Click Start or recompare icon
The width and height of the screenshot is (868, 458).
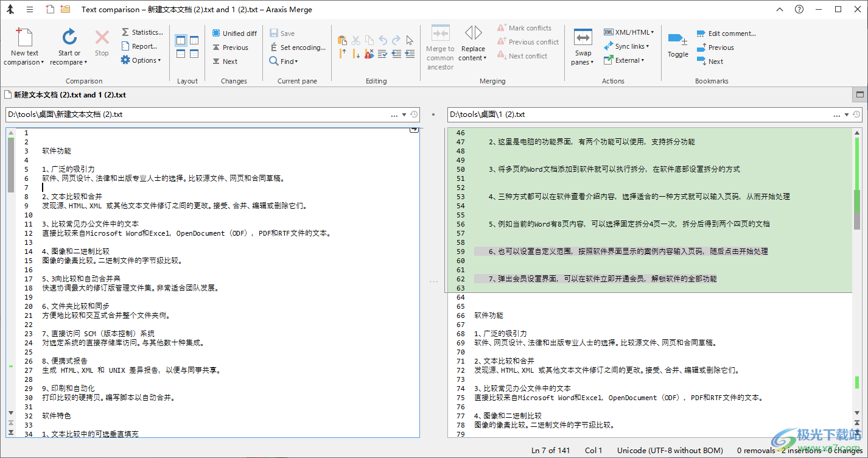tap(69, 37)
